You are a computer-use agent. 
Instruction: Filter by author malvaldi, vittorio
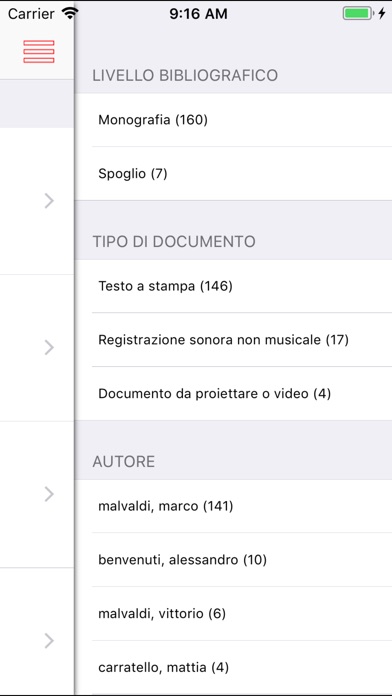[234, 613]
